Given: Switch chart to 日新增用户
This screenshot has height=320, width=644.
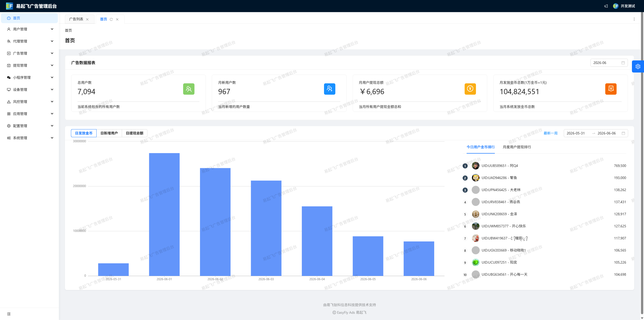Looking at the screenshot, I should (109, 133).
